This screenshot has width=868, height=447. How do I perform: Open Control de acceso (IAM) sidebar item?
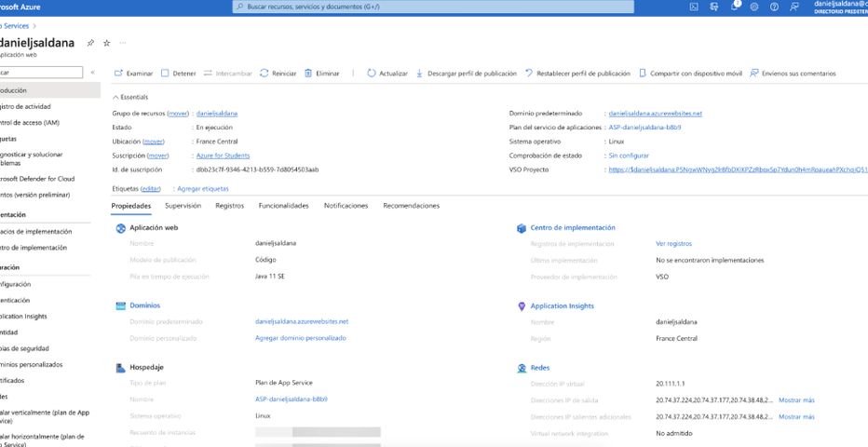point(30,122)
